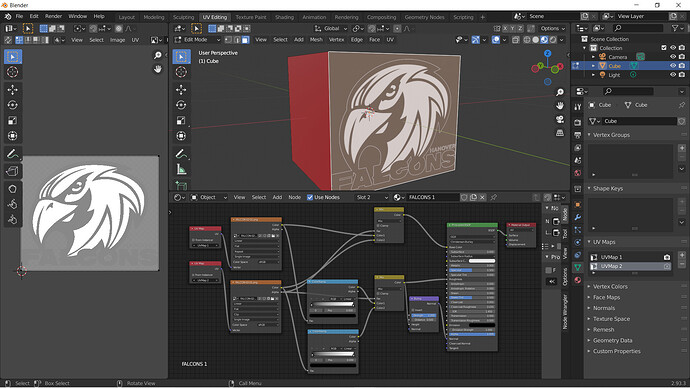The image size is (690, 388).
Task: Select the Rotate tool in UV editor
Action: click(12, 105)
